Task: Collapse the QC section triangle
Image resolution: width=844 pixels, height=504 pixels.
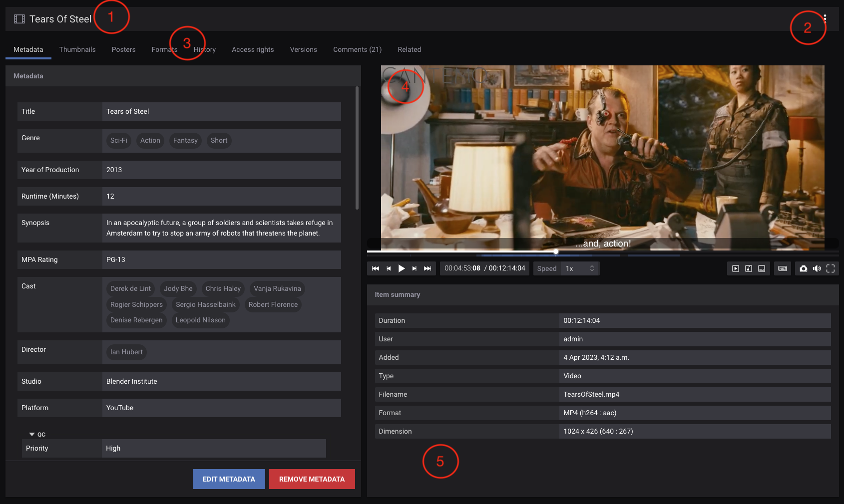Action: tap(32, 434)
